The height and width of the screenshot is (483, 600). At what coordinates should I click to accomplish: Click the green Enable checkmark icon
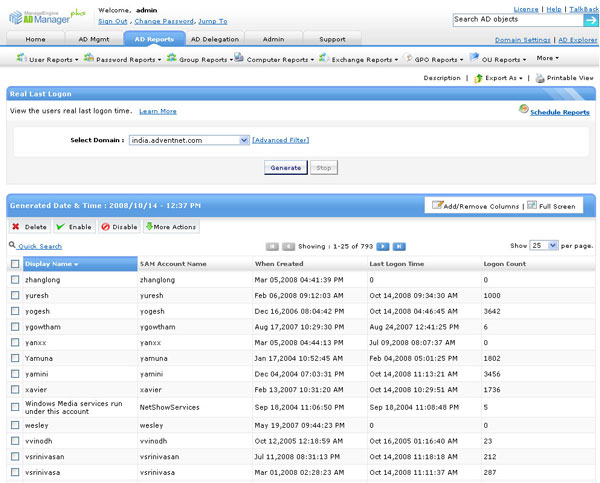(61, 227)
